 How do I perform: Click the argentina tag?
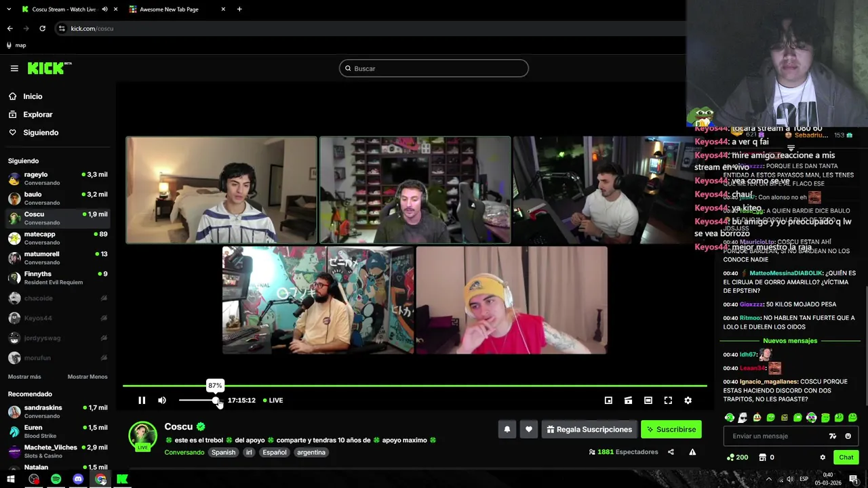click(x=311, y=453)
